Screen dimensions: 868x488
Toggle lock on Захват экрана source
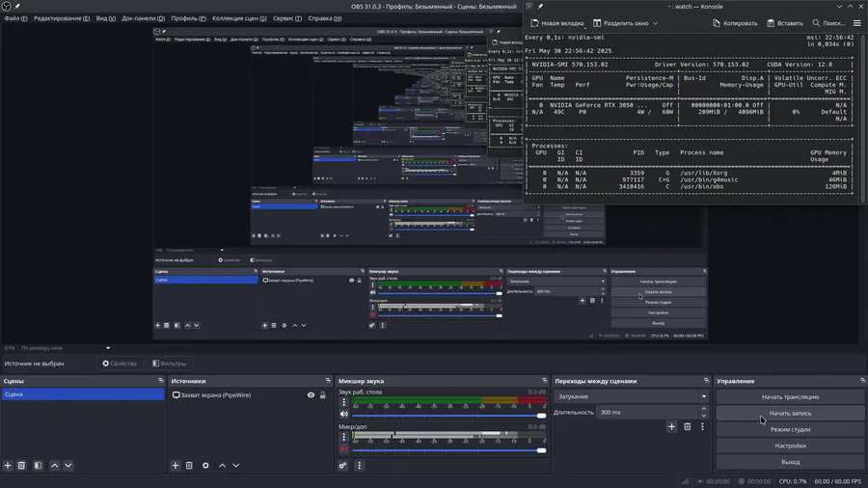[323, 395]
